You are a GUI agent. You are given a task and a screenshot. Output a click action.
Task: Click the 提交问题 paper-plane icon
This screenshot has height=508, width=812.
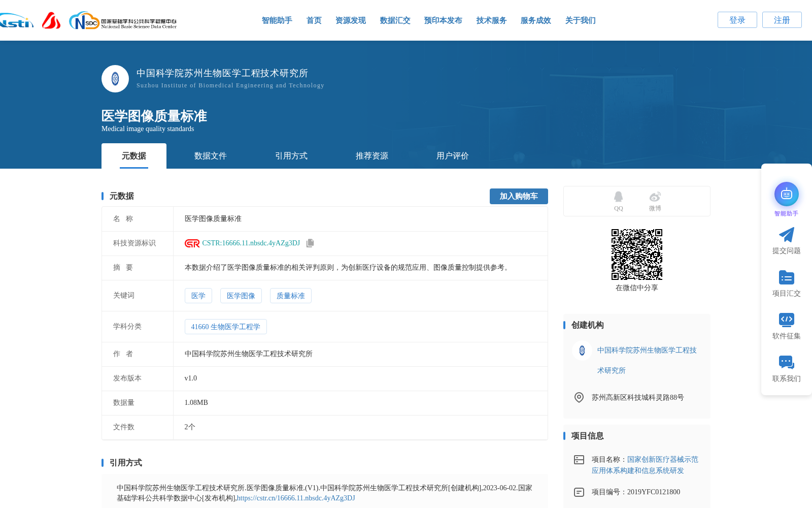[787, 235]
